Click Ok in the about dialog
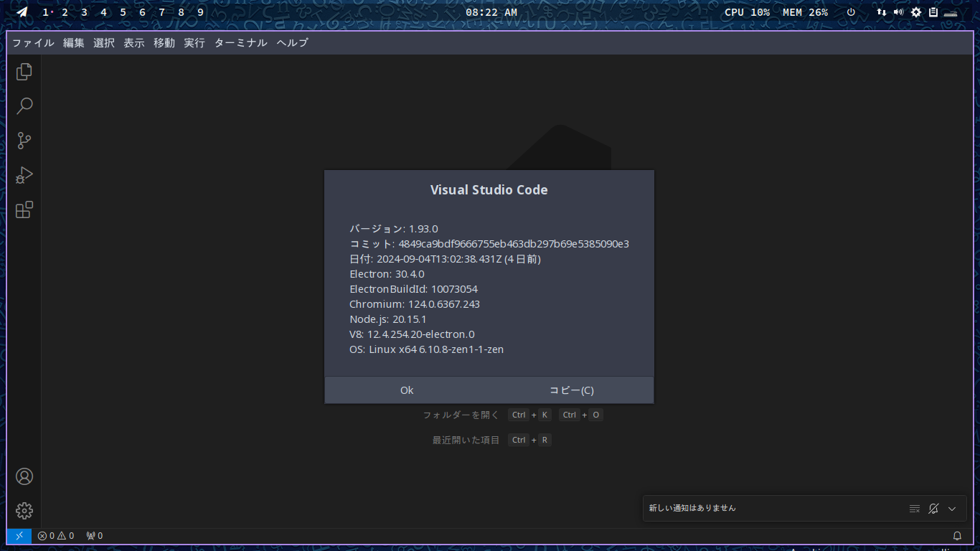980x551 pixels. (x=407, y=390)
